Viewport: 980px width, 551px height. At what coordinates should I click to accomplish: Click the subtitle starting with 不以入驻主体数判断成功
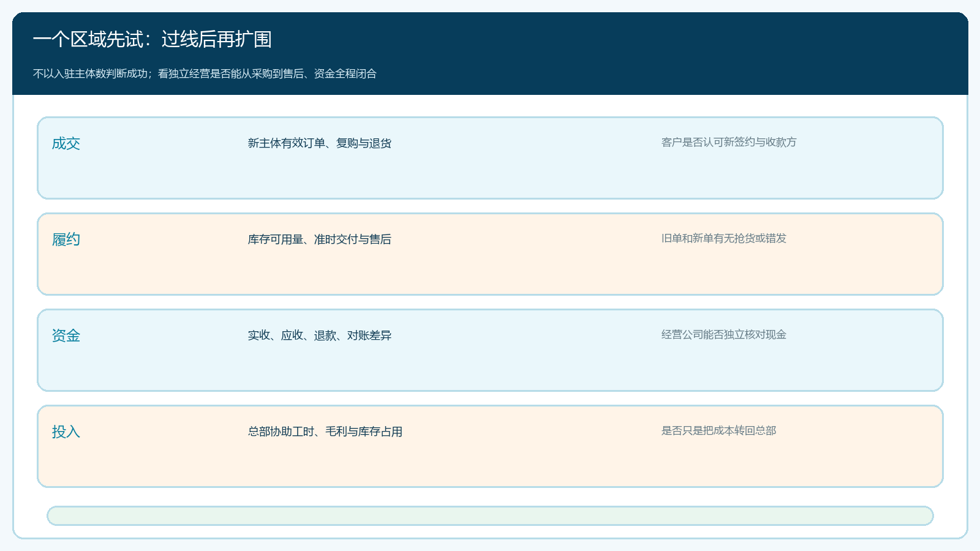(205, 73)
